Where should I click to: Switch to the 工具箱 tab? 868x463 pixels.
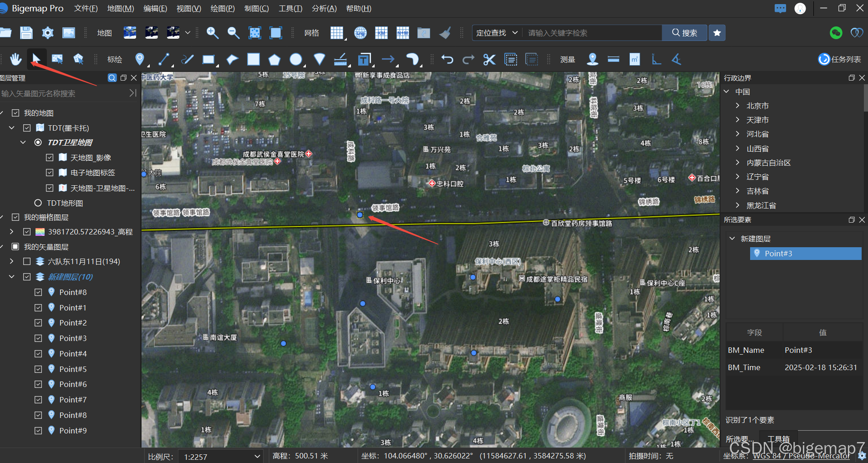[779, 439]
